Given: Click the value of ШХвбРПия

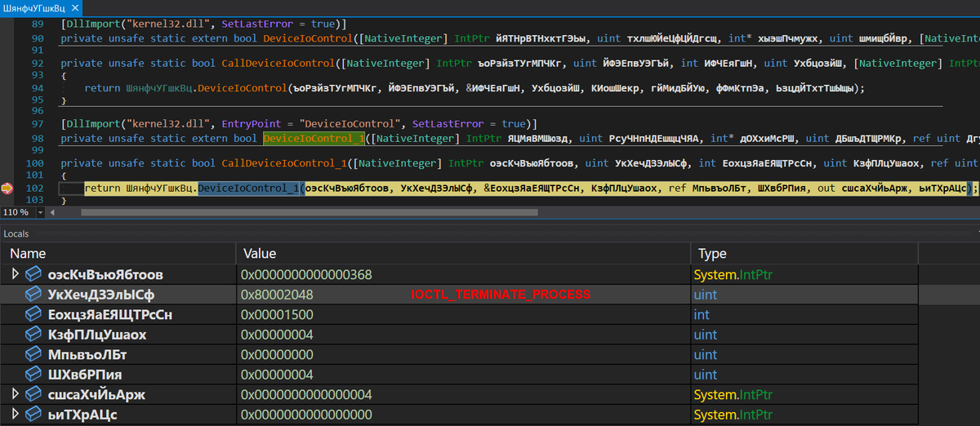Looking at the screenshot, I should tap(277, 375).
